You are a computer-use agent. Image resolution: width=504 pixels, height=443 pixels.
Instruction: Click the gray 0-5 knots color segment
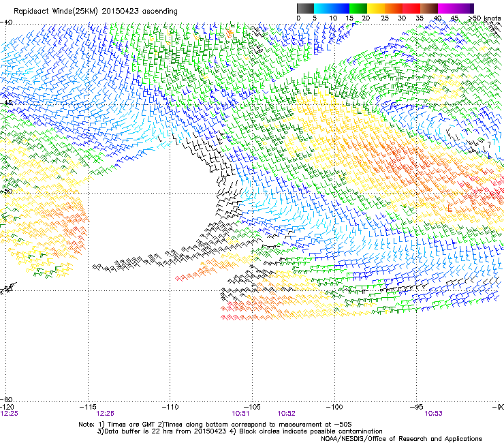(306, 8)
